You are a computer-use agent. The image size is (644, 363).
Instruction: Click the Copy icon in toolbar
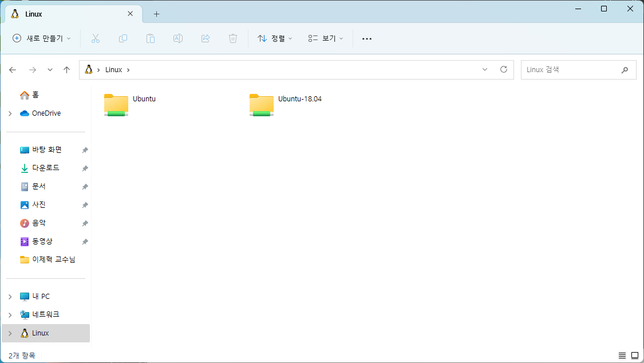pos(123,38)
